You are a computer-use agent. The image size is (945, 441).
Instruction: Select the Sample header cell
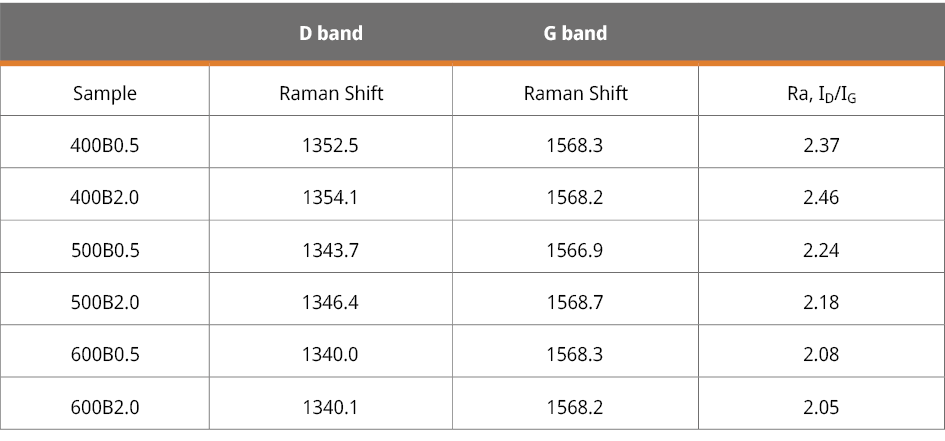tap(105, 94)
